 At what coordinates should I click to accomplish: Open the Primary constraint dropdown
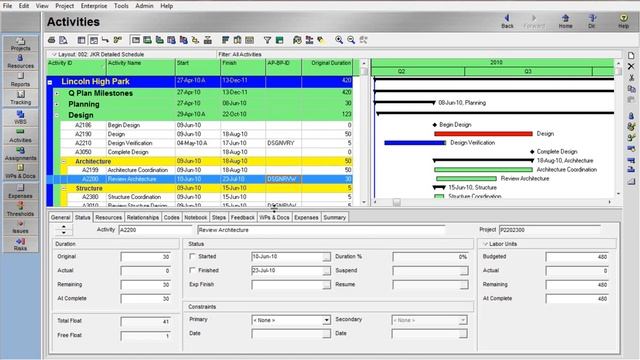click(326, 320)
